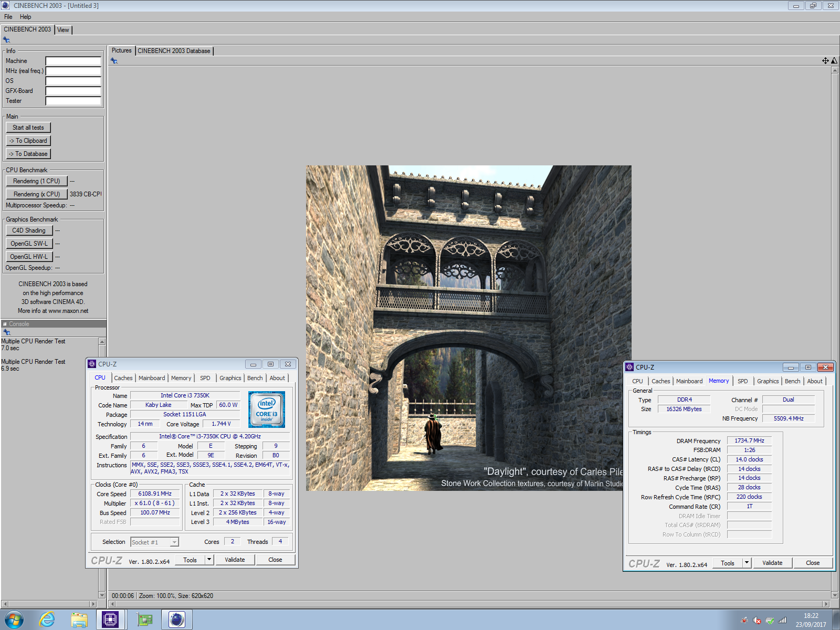Run the C4D Shading benchmark
Viewport: 840px width, 630px height.
29,230
